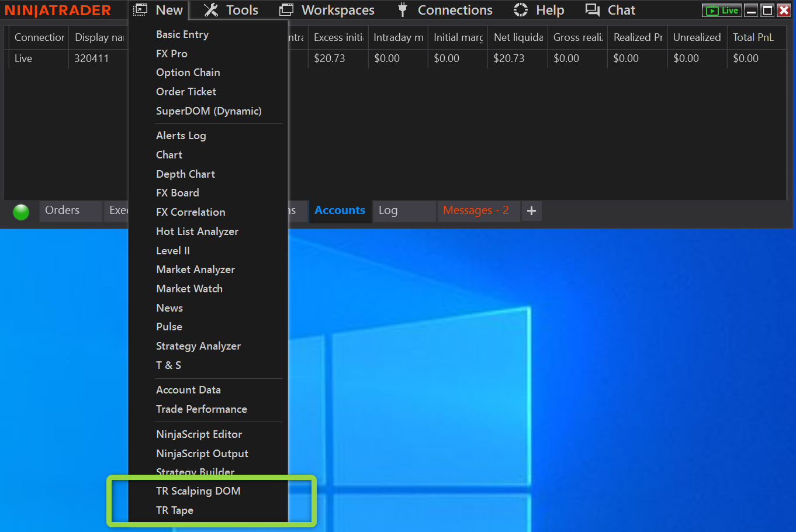Click the green connection status indicator
The width and height of the screenshot is (796, 532).
click(21, 212)
